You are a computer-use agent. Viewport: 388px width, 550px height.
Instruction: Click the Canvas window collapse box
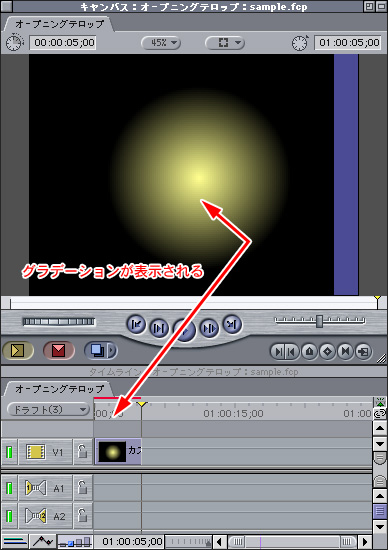[381, 6]
